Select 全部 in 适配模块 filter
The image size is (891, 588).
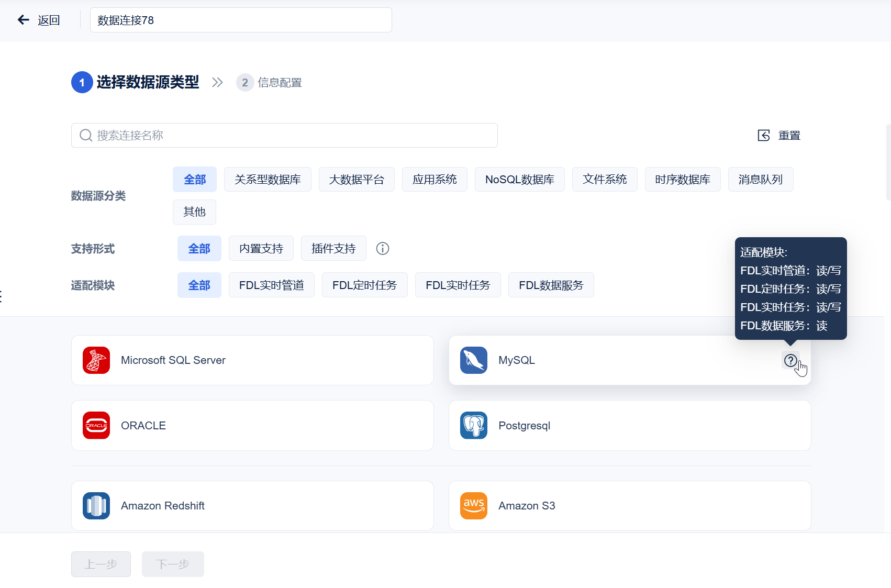pyautogui.click(x=199, y=285)
